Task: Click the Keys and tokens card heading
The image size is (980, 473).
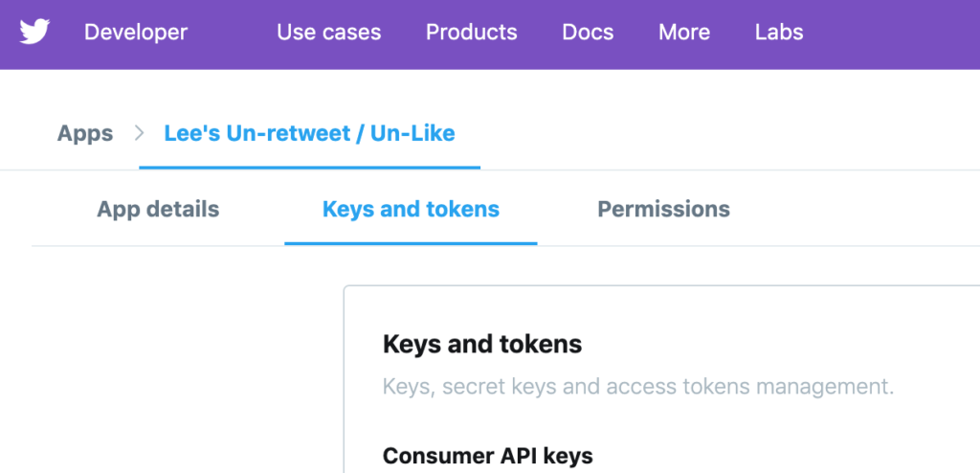Action: [482, 344]
